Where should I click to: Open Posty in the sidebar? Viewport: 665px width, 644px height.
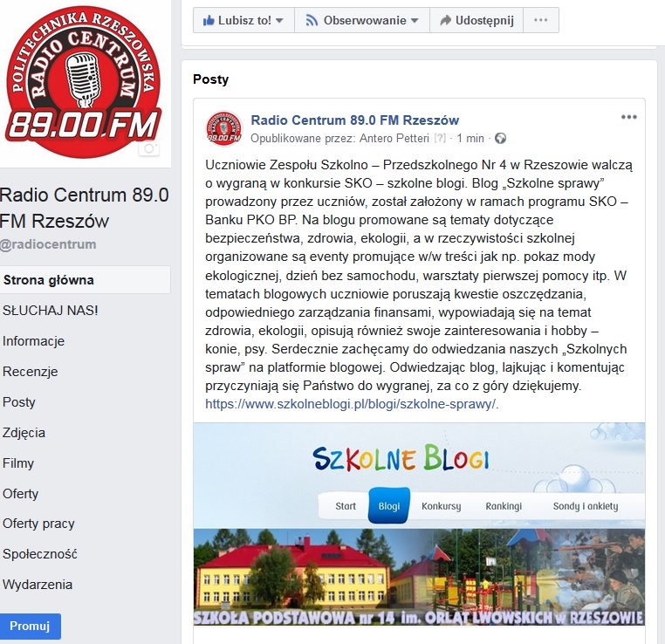[x=18, y=402]
